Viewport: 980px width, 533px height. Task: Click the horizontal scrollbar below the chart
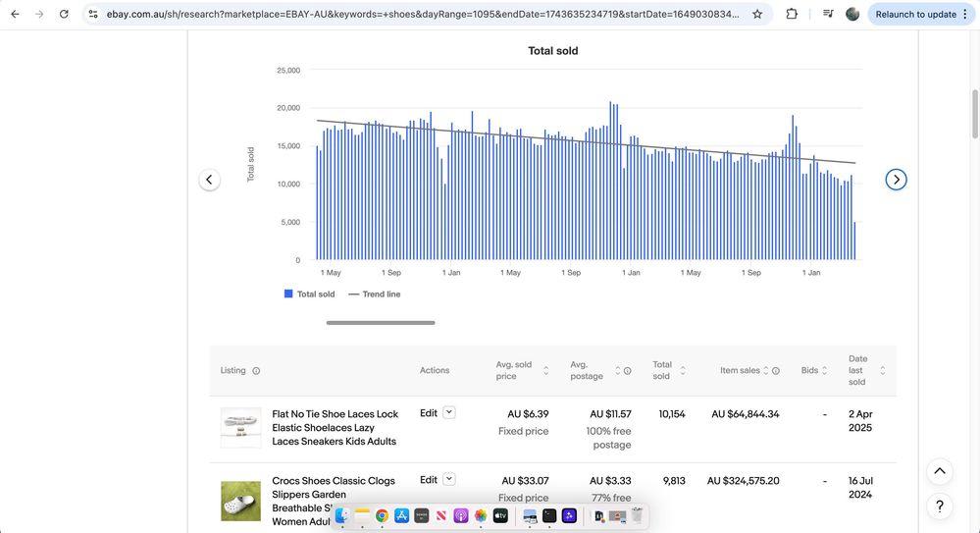pyautogui.click(x=381, y=323)
